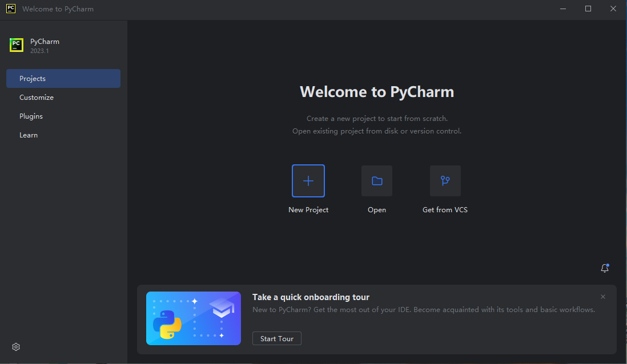
Task: Click the "Open" text label
Action: pos(377,210)
